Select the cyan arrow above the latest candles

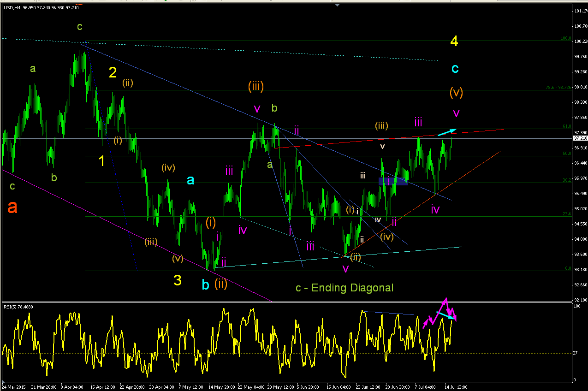[x=447, y=132]
